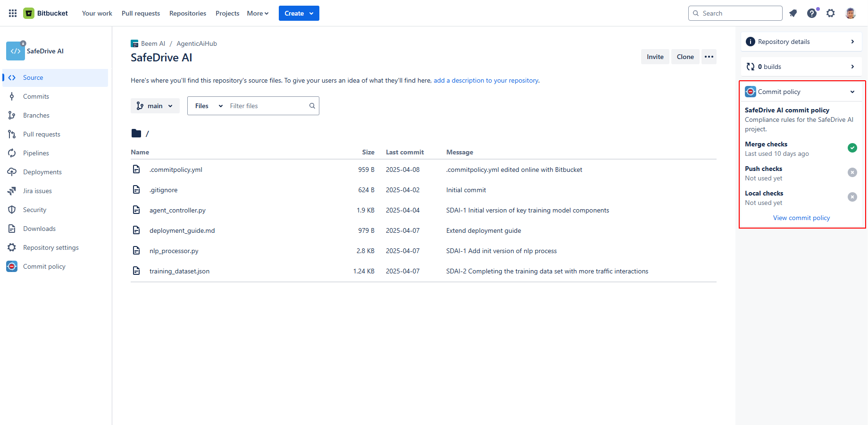Click the Clone button
Viewport: 868px width, 425px height.
(x=685, y=57)
